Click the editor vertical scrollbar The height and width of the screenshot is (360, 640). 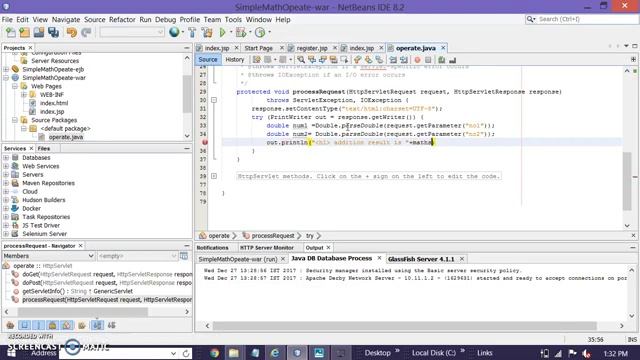click(x=627, y=180)
